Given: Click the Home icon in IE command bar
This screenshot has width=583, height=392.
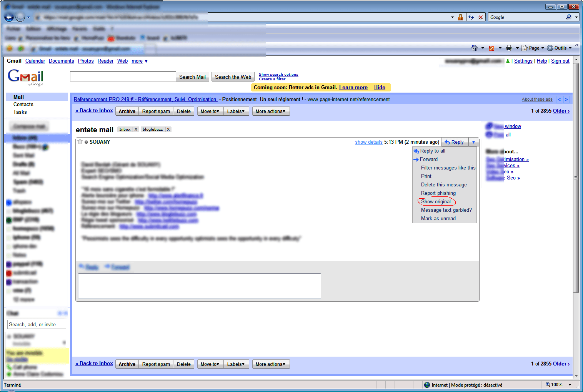Looking at the screenshot, I should [x=475, y=48].
